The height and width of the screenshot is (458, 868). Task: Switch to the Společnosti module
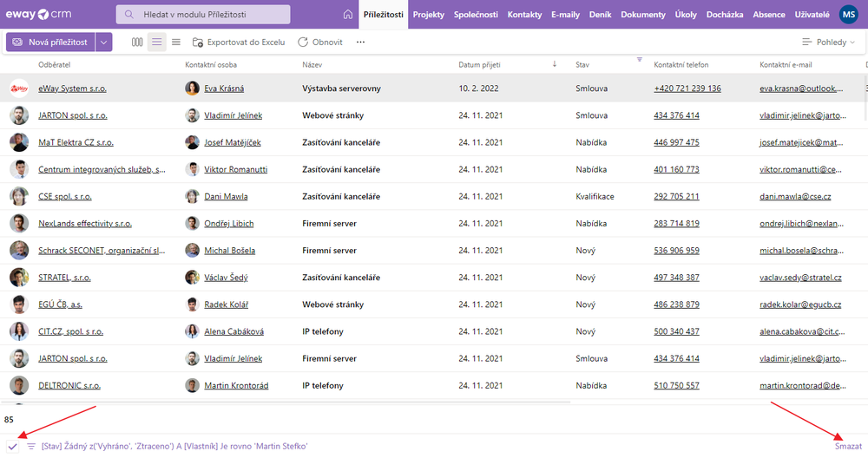click(x=476, y=15)
